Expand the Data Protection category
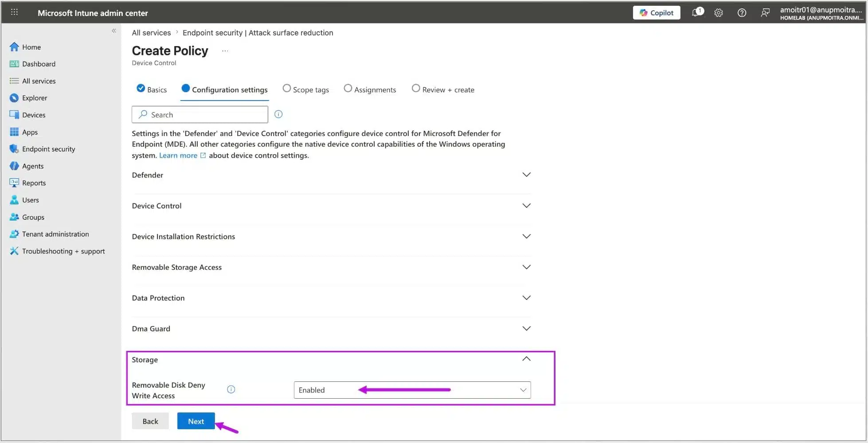Image resolution: width=868 pixels, height=443 pixels. tap(331, 298)
